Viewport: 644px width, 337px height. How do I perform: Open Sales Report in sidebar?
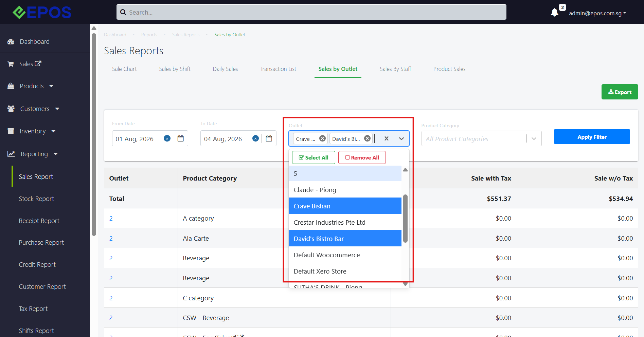click(36, 176)
